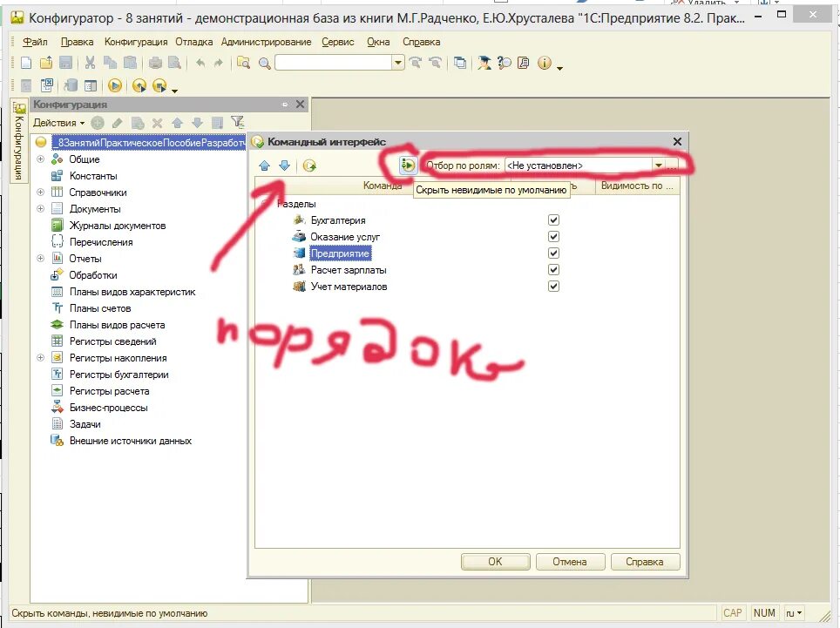Click the OK button in Командный интерфейс
The image size is (840, 628).
tap(495, 562)
